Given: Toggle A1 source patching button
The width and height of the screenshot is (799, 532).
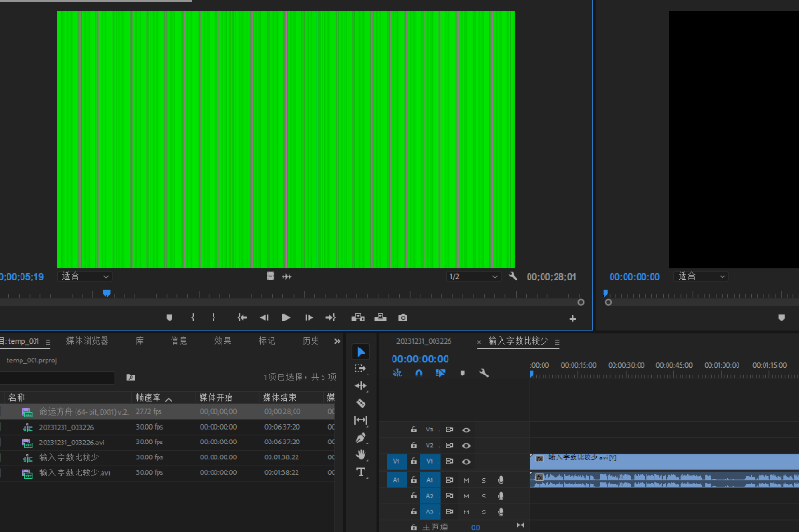Looking at the screenshot, I should (x=396, y=480).
